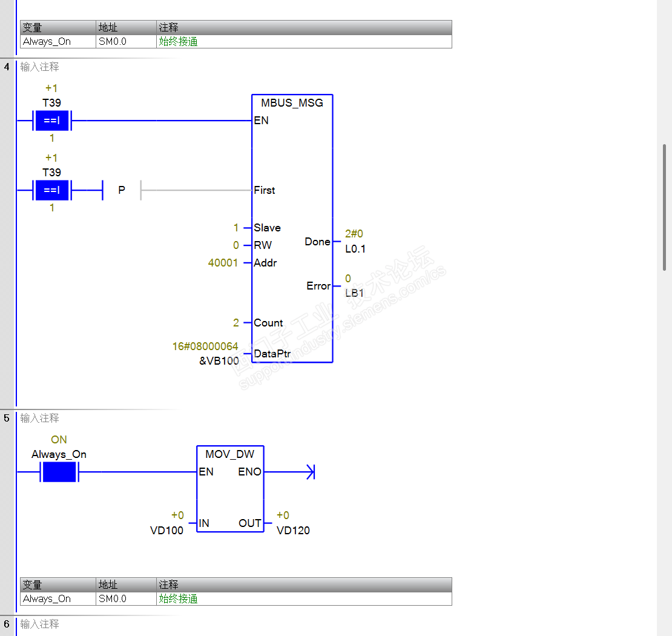Click the first T39 ==I compare contact on the EN rung
The height and width of the screenshot is (636, 672).
(x=52, y=121)
